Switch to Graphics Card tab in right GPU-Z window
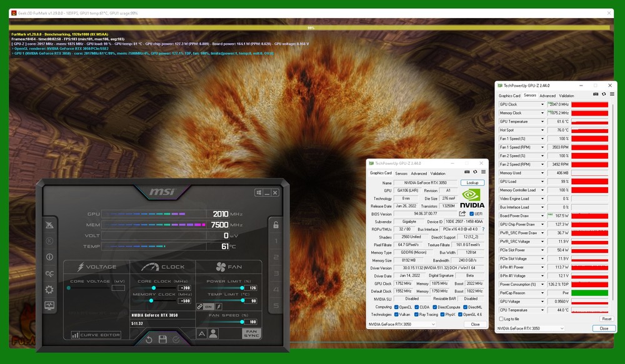 point(509,96)
